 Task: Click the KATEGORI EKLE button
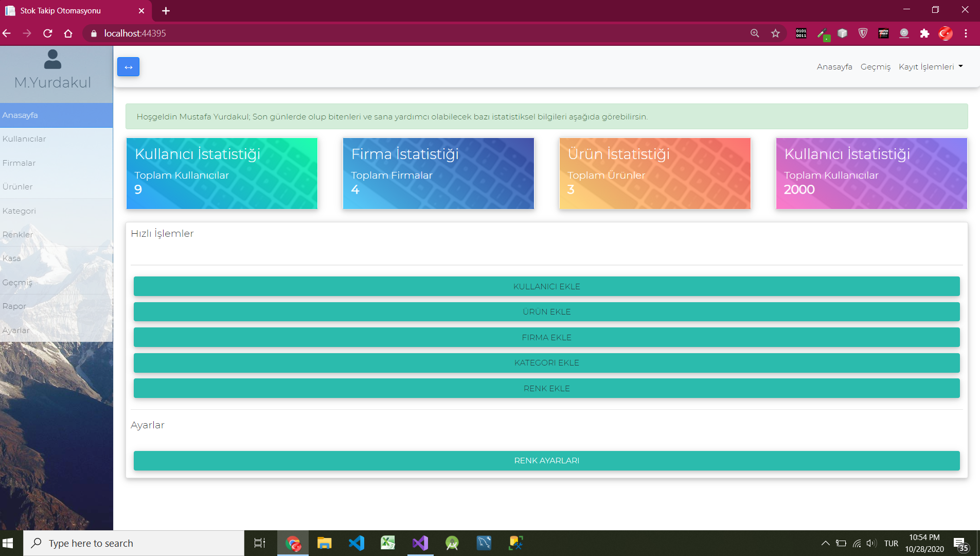546,362
